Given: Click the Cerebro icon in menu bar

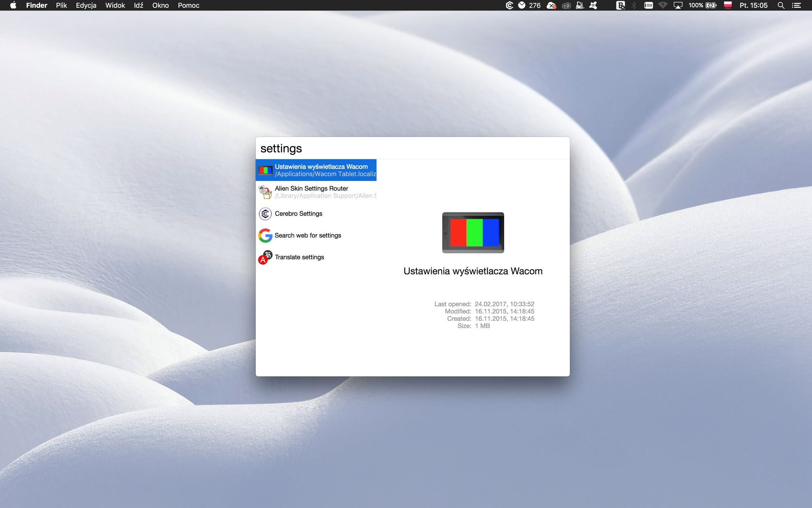Looking at the screenshot, I should pos(509,5).
